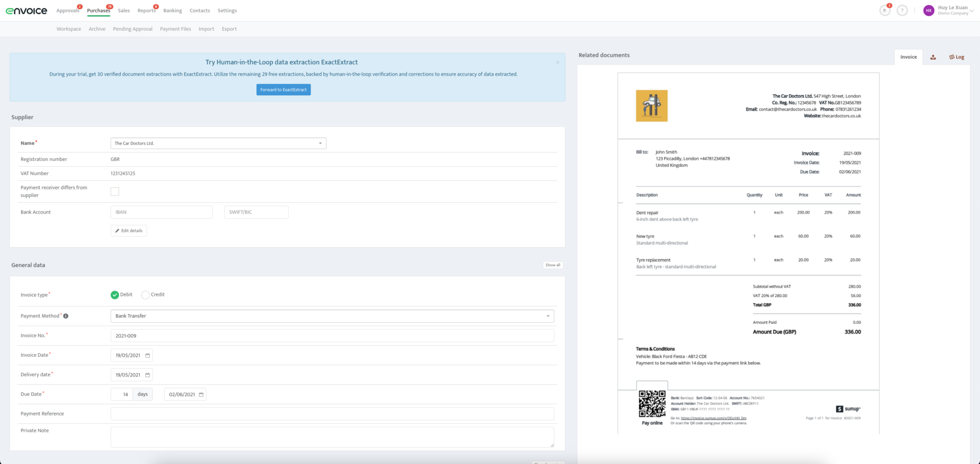Open the three-dot overflow menu icon
The image size is (980, 464).
(915, 10)
